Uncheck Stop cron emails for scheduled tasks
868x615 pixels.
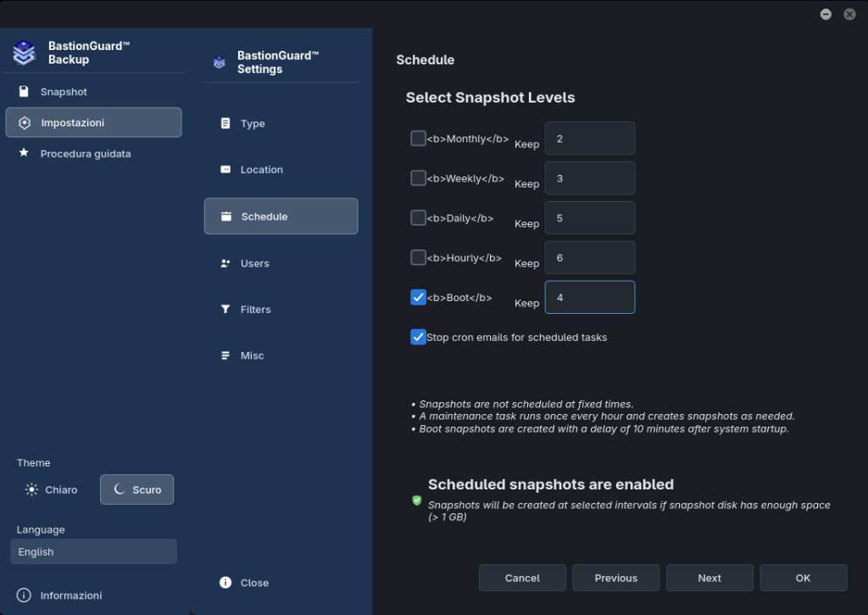[x=418, y=337]
